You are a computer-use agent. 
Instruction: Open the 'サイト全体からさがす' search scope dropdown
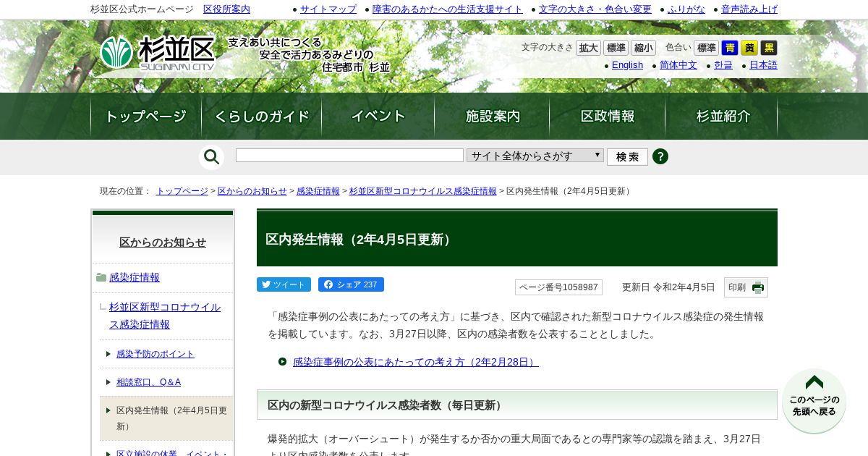point(535,155)
